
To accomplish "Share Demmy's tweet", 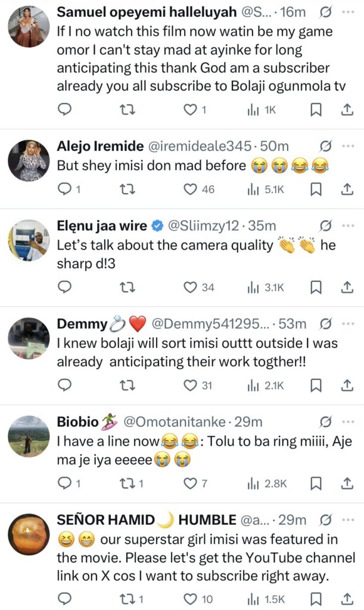I will (347, 385).
